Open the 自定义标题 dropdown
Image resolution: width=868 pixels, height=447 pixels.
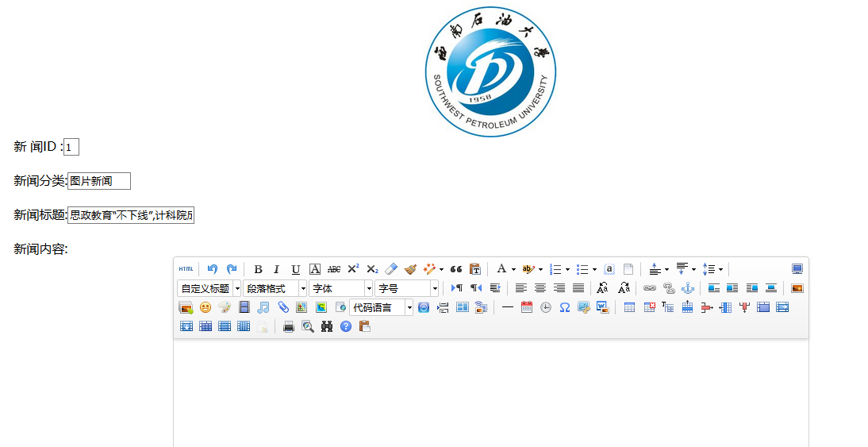pyautogui.click(x=209, y=288)
